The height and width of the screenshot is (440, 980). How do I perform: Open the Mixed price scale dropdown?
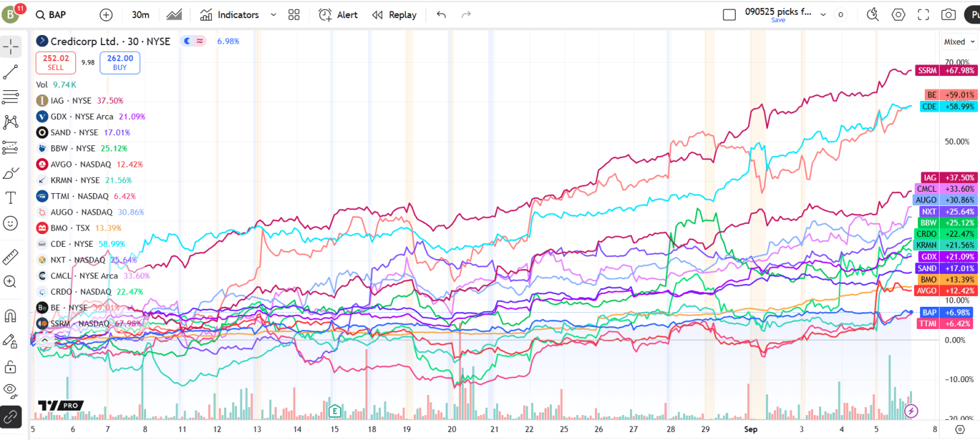(x=958, y=42)
